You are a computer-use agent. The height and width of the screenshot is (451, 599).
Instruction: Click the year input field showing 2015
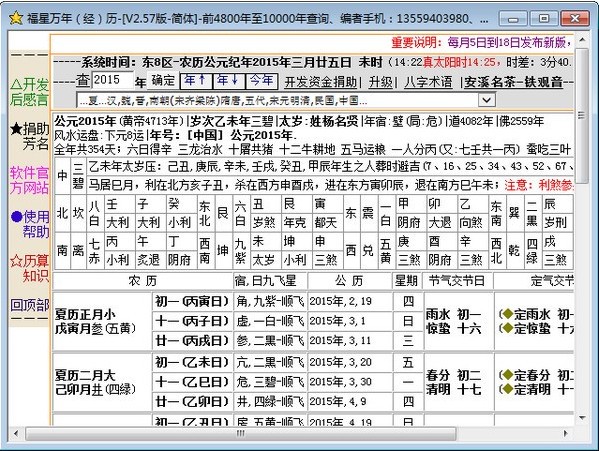(x=113, y=80)
